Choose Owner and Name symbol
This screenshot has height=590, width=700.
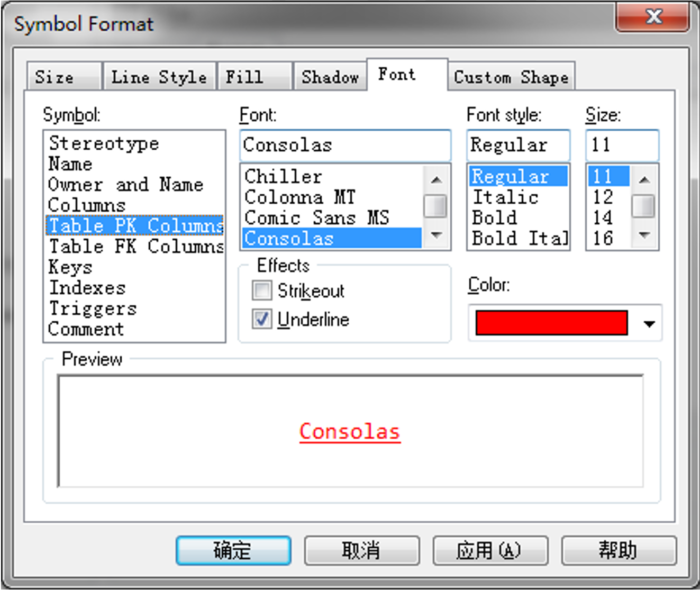click(134, 185)
